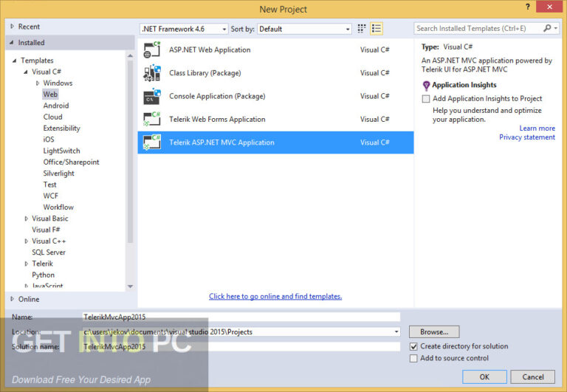The width and height of the screenshot is (567, 392).
Task: Collapse the Installed section
Action: click(12, 43)
